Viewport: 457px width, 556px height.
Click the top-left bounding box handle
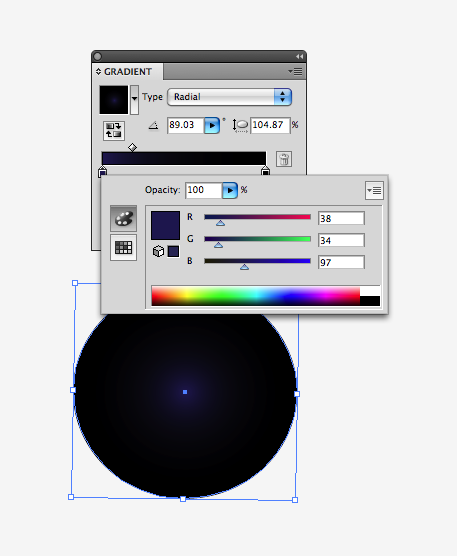click(x=75, y=283)
